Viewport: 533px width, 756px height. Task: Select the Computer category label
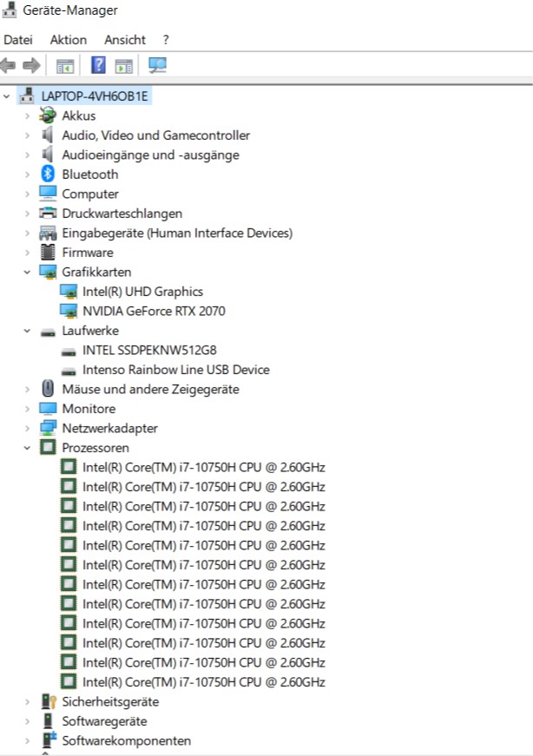90,194
